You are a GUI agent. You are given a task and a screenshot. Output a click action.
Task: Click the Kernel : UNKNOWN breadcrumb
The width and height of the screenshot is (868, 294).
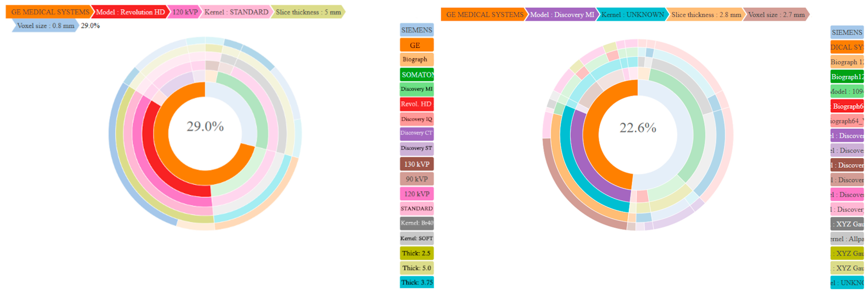pyautogui.click(x=632, y=15)
